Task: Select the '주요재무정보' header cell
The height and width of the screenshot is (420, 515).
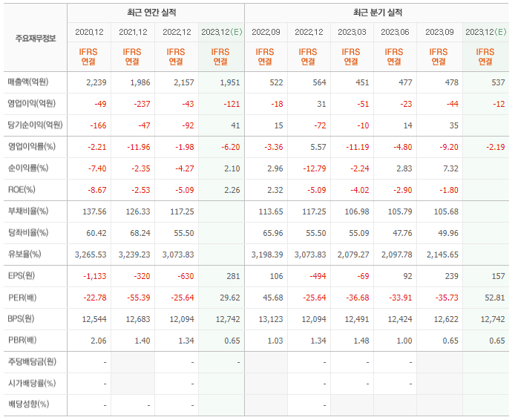Action: coord(36,39)
